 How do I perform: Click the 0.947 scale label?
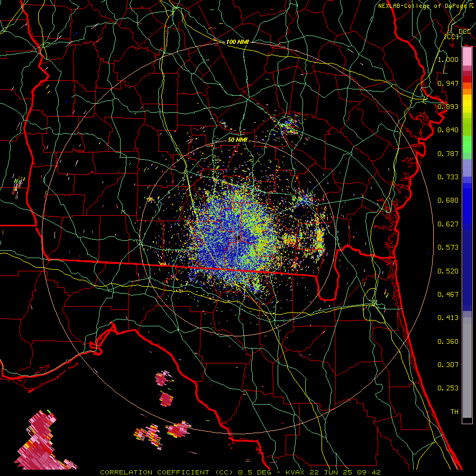click(448, 83)
